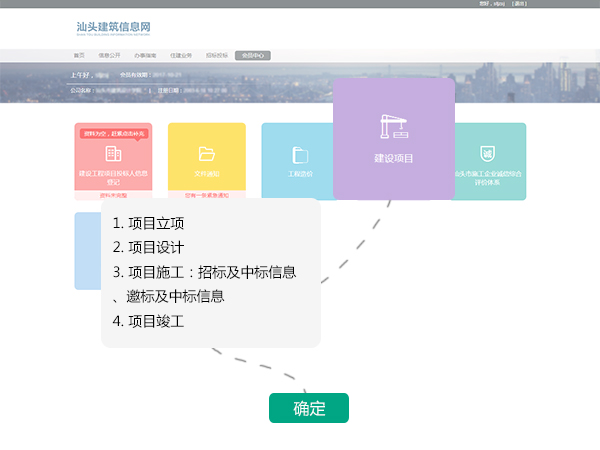Click the building icon on pink registration tile

click(113, 154)
